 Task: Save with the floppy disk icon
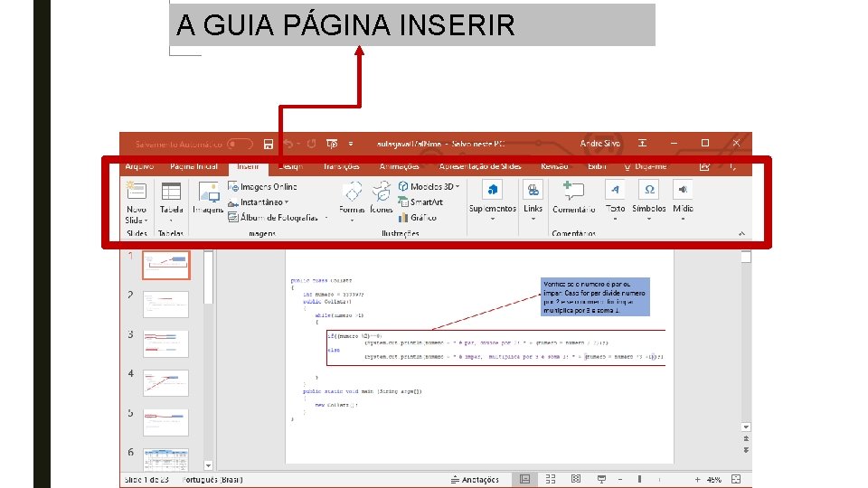point(269,145)
